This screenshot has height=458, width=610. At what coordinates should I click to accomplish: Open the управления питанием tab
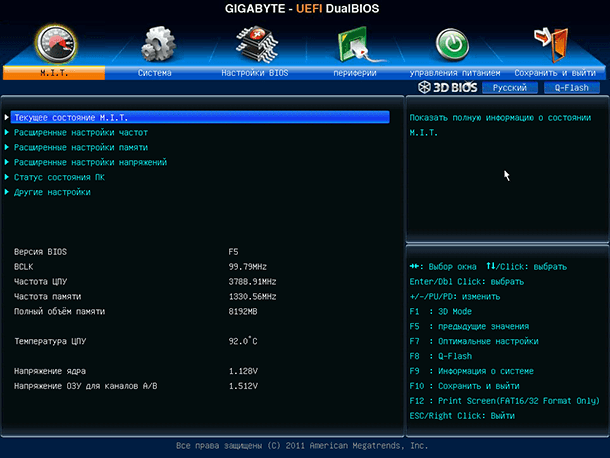coord(455,73)
